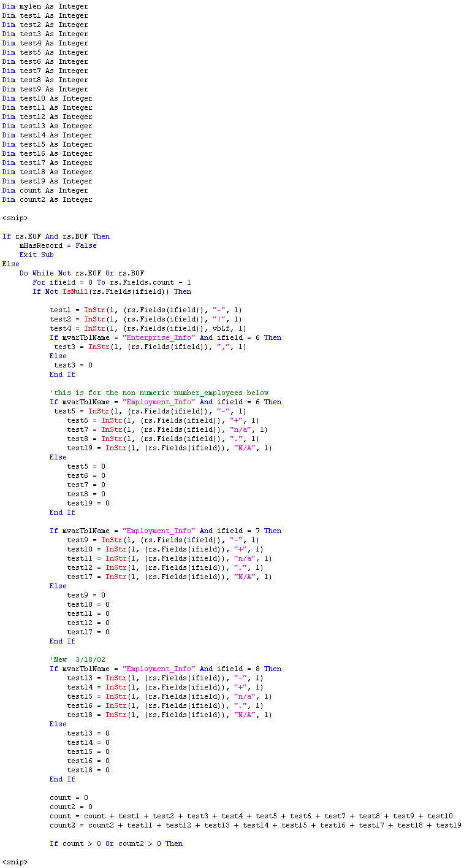This screenshot has width=464, height=868.
Task: Click the 'test15 = 0' assignment
Action: [88, 751]
